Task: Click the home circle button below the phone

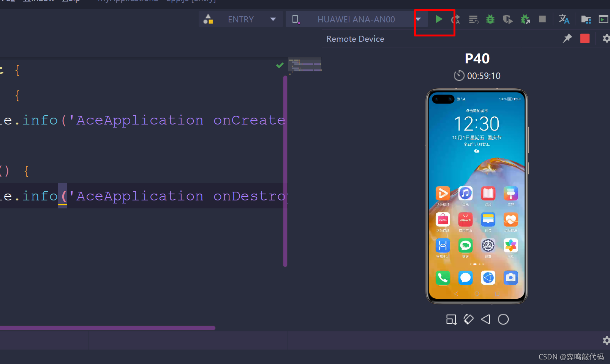Action: [x=503, y=319]
